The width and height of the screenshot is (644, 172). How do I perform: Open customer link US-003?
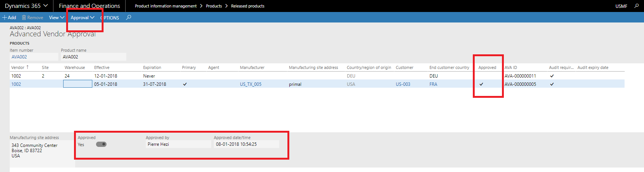pos(403,84)
